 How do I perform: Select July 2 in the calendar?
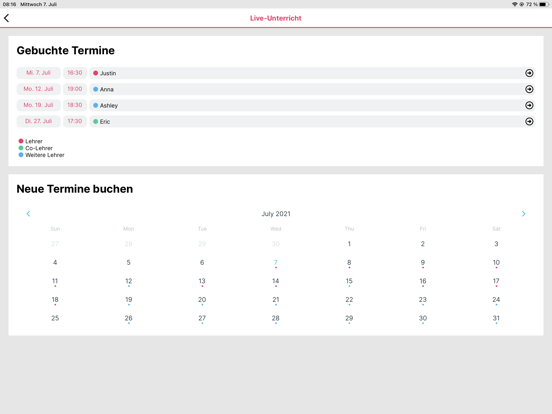422,244
